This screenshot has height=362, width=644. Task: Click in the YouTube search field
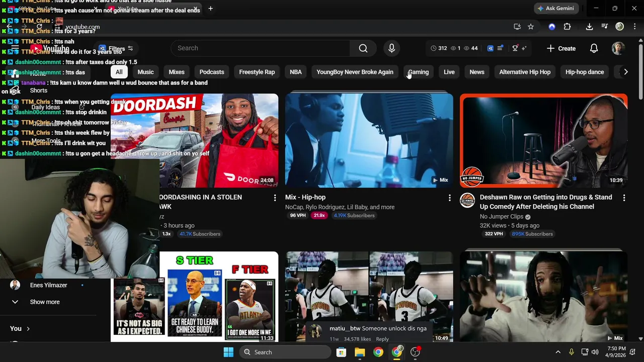(261, 48)
